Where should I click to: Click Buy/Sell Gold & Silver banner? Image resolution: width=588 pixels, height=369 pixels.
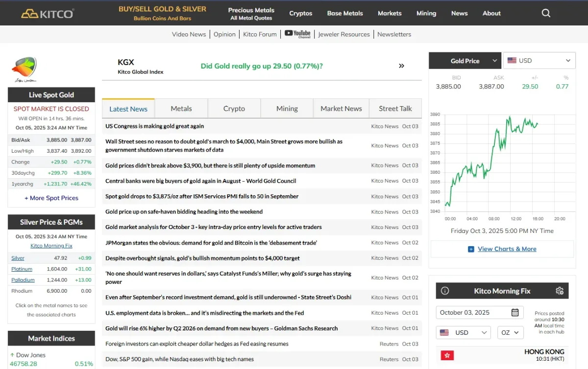(x=162, y=13)
